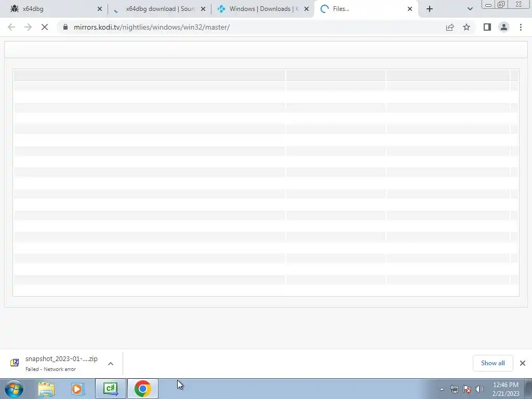532x399 pixels.
Task: Open the browser side panel
Action: [487, 27]
